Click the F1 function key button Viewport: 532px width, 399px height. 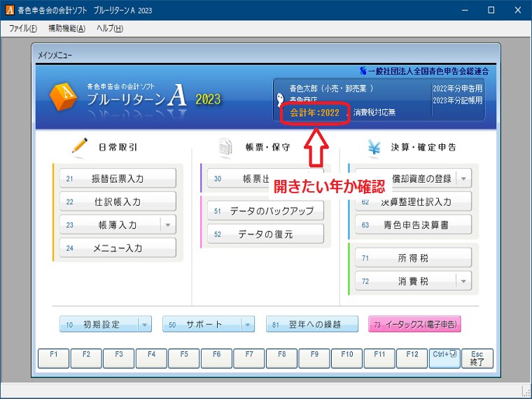(x=54, y=358)
